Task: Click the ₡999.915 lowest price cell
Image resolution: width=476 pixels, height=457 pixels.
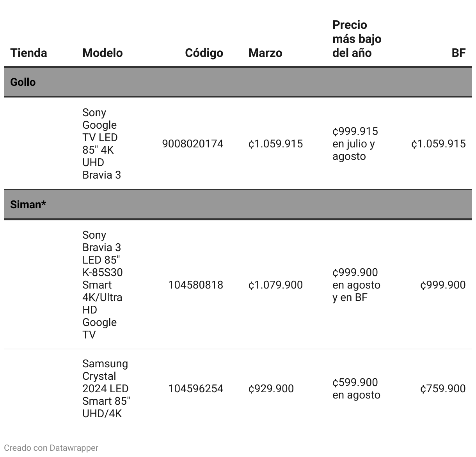Action: pos(355,143)
